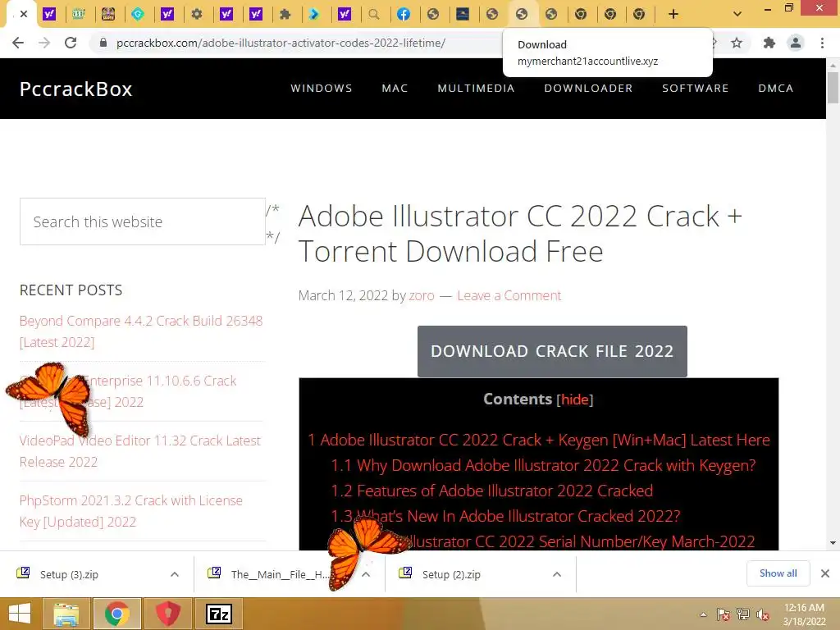Focus the Search this website field
Image resolution: width=840 pixels, height=630 pixels.
click(x=143, y=221)
